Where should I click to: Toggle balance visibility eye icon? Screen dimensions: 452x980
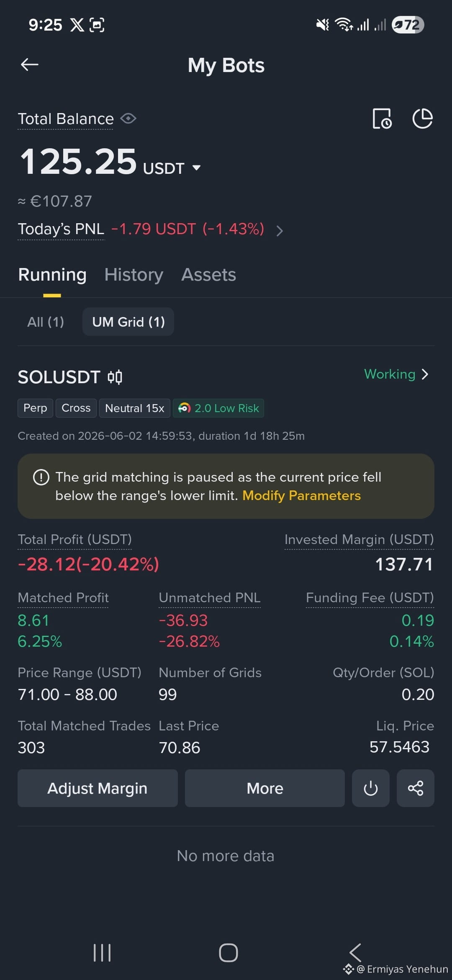pyautogui.click(x=128, y=119)
